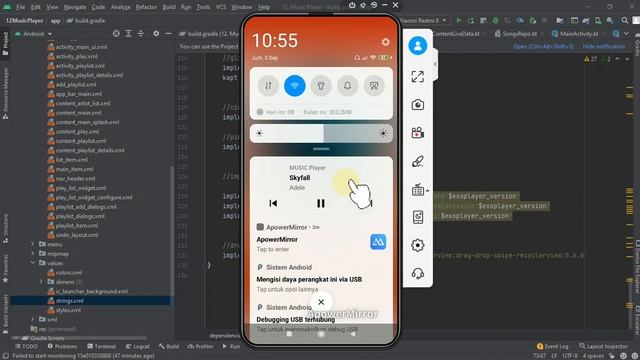Open TODO tool window
Screen dimensions: 640x360
click(26, 346)
